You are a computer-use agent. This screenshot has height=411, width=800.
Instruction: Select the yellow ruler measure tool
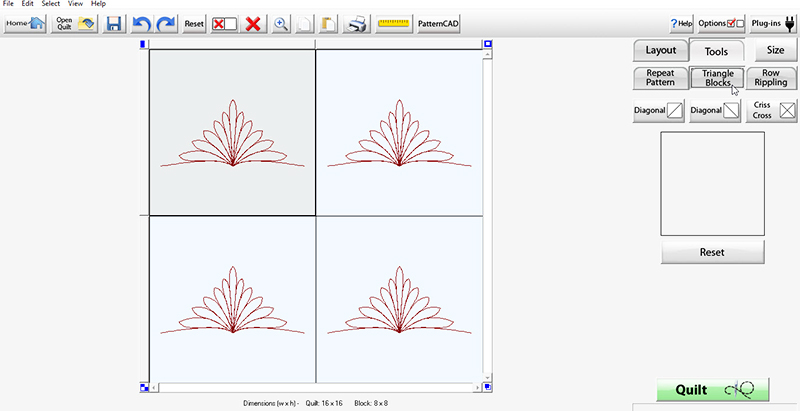click(x=394, y=23)
